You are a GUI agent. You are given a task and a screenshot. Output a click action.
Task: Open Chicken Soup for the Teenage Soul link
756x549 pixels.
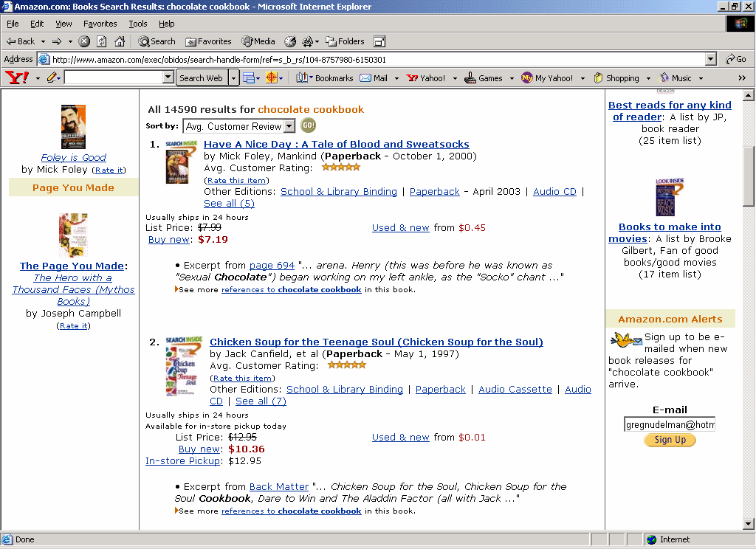[377, 342]
